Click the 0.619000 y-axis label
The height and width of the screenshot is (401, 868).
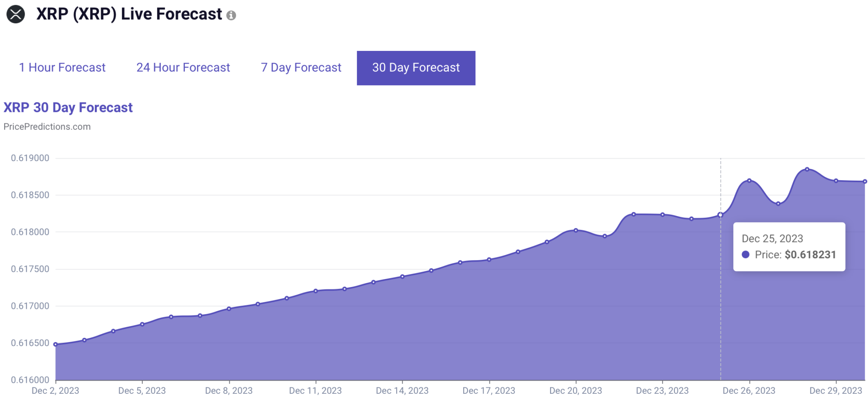tap(30, 158)
